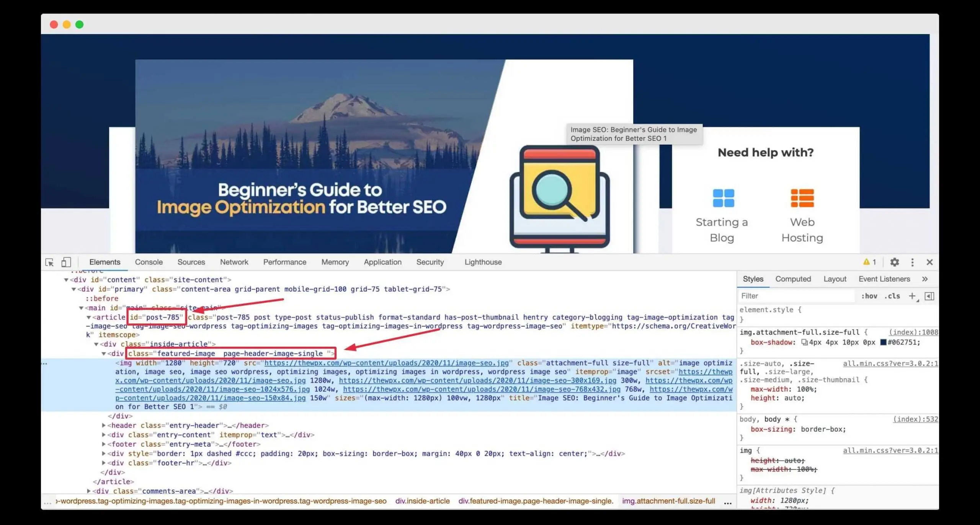980x525 pixels.
Task: Toggle the device toolbar icon
Action: click(x=66, y=262)
